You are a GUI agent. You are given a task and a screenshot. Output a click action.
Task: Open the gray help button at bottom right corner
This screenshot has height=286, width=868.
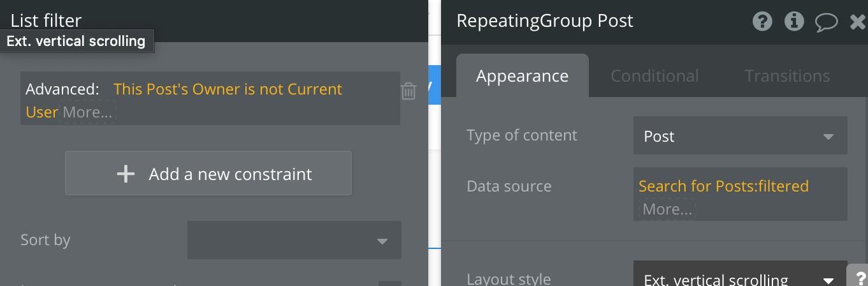coord(859,277)
